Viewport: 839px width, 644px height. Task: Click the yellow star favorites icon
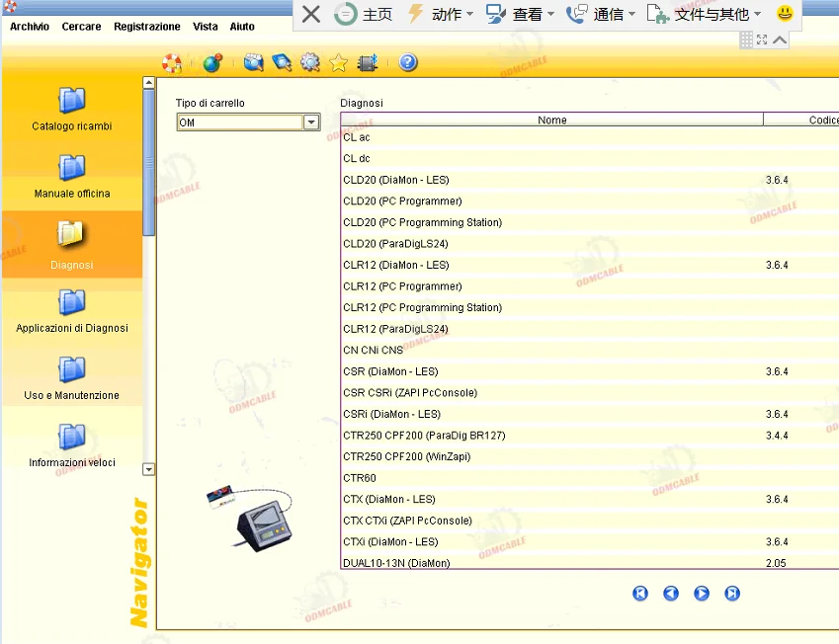point(338,63)
